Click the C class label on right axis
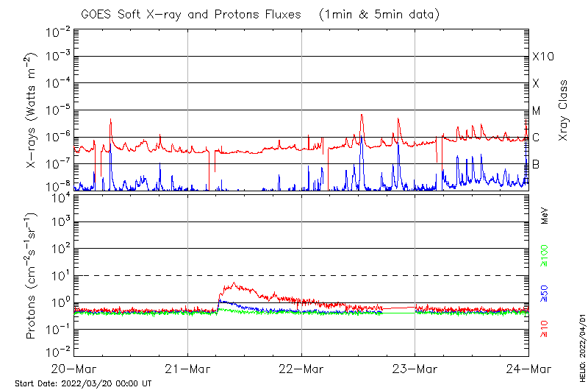 (536, 137)
